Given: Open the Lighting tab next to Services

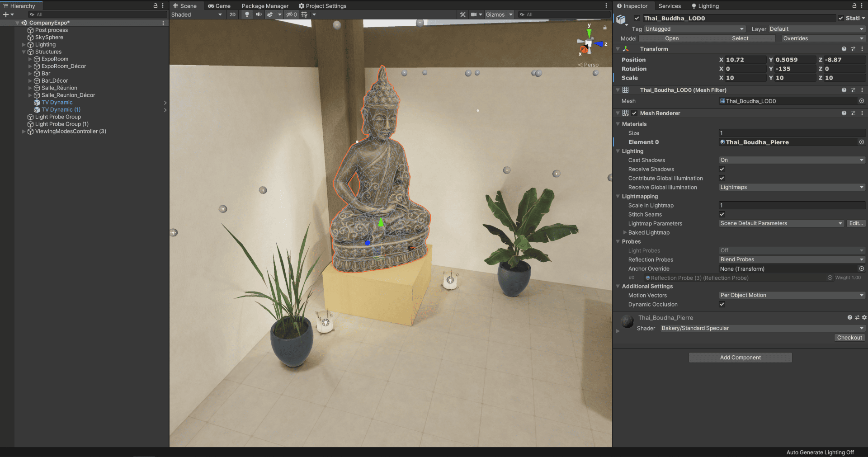Looking at the screenshot, I should pos(705,6).
